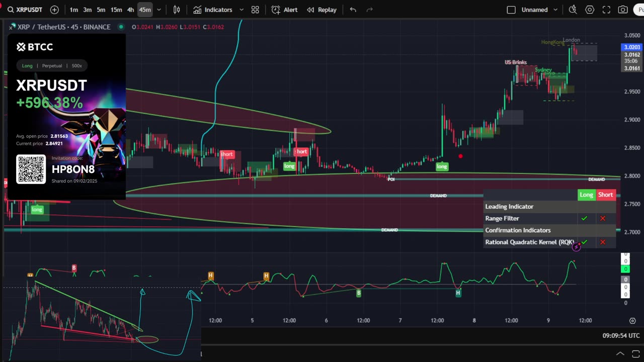Start bar Replay mode
This screenshot has height=362, width=644.
(321, 10)
